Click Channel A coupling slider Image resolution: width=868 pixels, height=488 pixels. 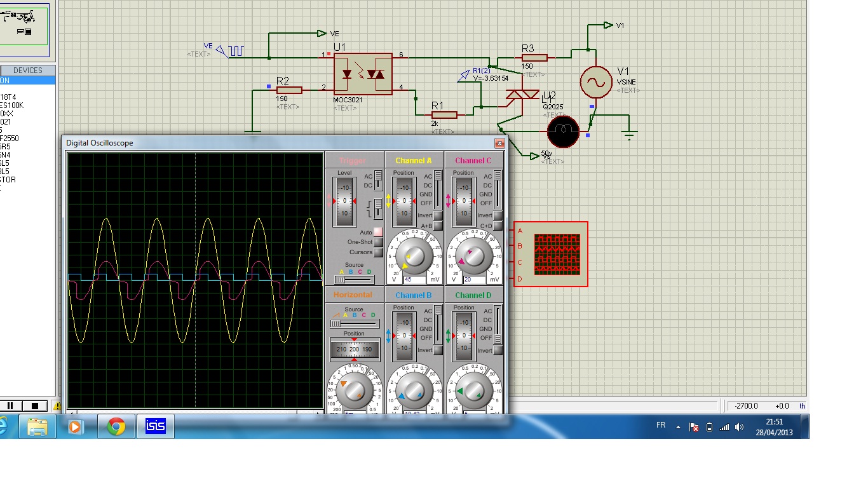click(x=438, y=190)
